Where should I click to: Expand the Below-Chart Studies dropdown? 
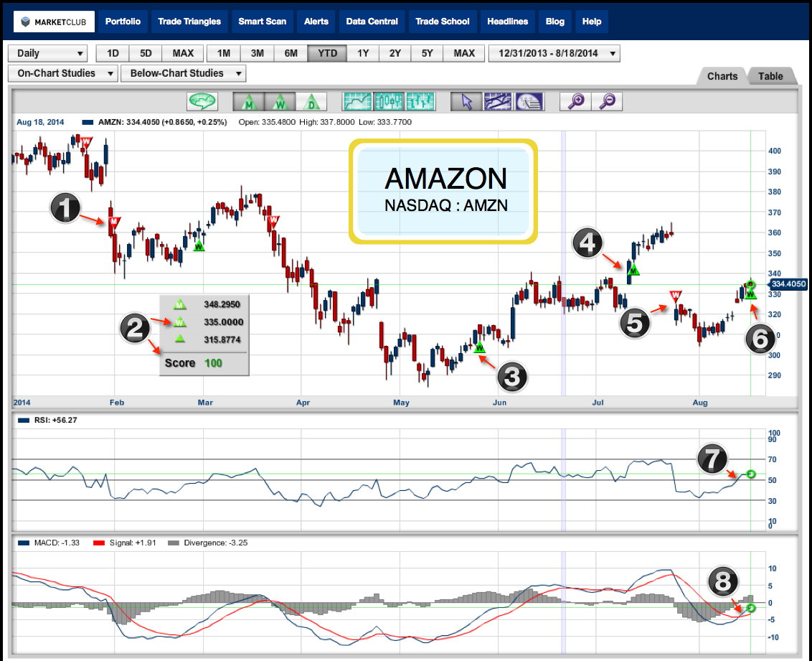click(x=184, y=73)
